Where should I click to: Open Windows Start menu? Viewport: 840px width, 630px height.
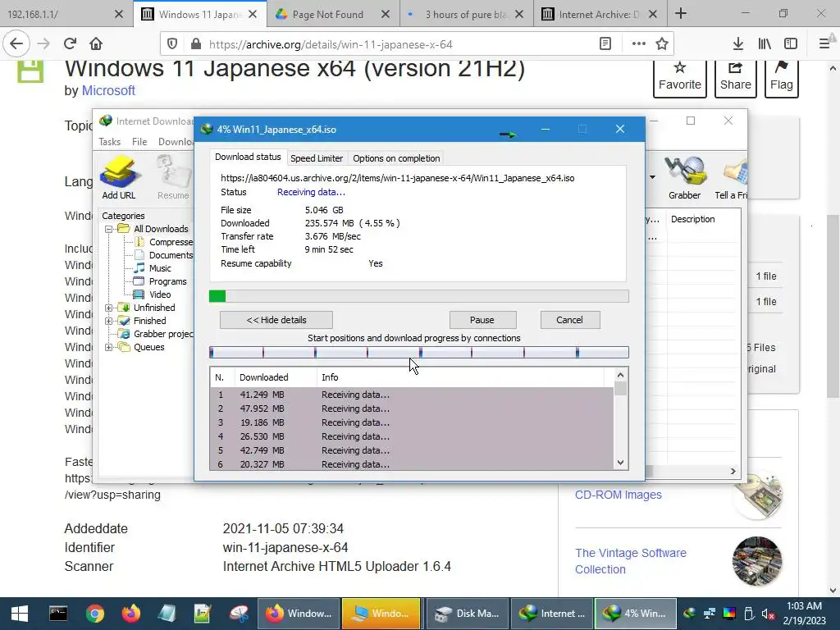pyautogui.click(x=20, y=614)
